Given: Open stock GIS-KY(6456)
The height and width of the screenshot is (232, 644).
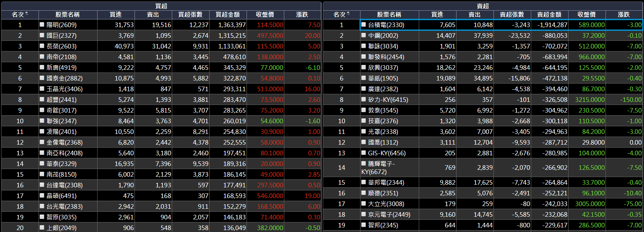Looking at the screenshot, I should (387, 153).
